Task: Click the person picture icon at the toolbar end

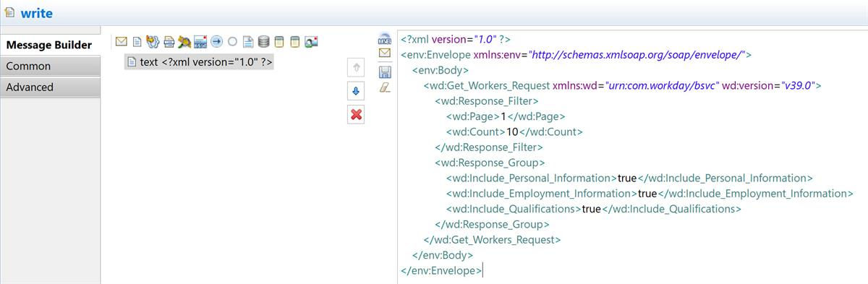Action: point(311,41)
